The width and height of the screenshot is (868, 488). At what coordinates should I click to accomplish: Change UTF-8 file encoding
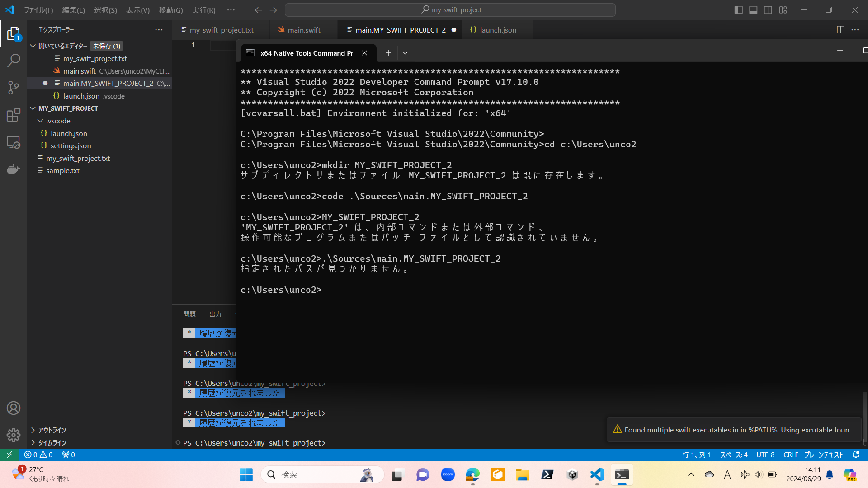pos(765,455)
